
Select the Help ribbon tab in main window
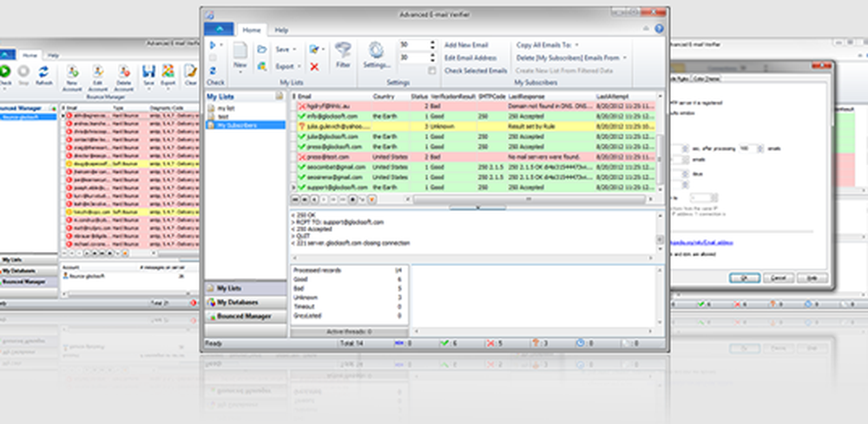click(x=281, y=30)
